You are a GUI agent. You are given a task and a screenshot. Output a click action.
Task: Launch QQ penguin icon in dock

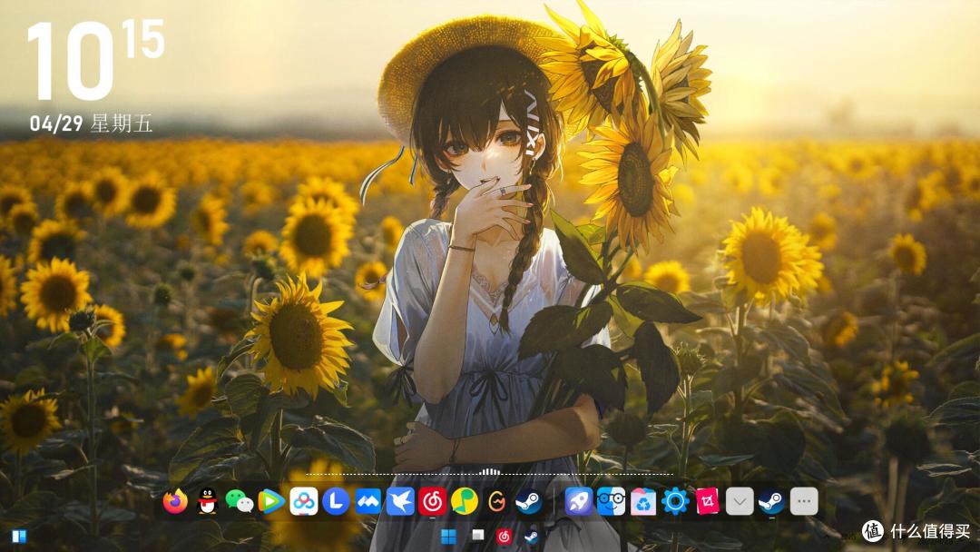click(x=208, y=501)
